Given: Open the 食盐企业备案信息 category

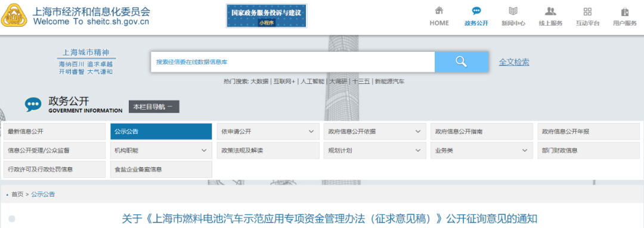Looking at the screenshot, I should (x=161, y=169).
